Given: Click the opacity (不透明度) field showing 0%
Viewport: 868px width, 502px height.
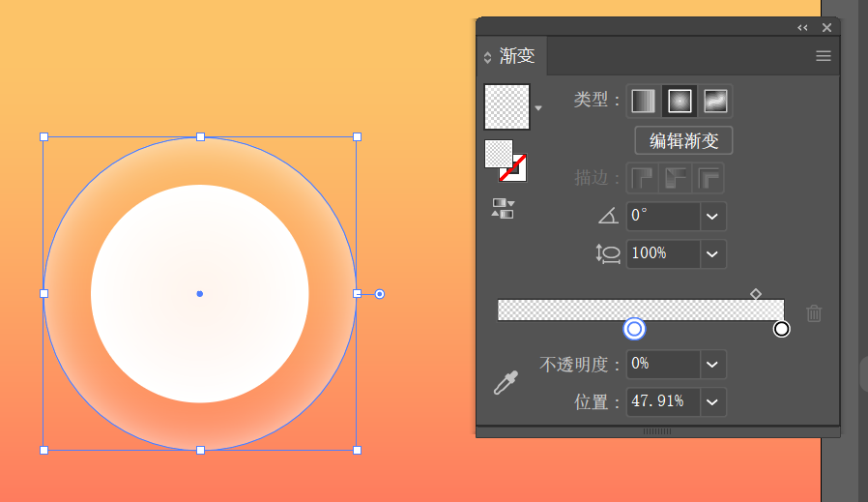Looking at the screenshot, I should [x=663, y=364].
